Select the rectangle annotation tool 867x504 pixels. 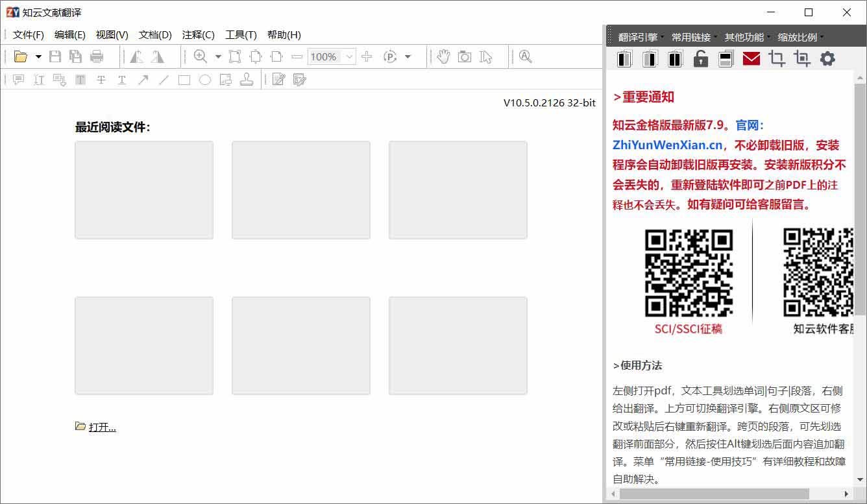click(184, 80)
